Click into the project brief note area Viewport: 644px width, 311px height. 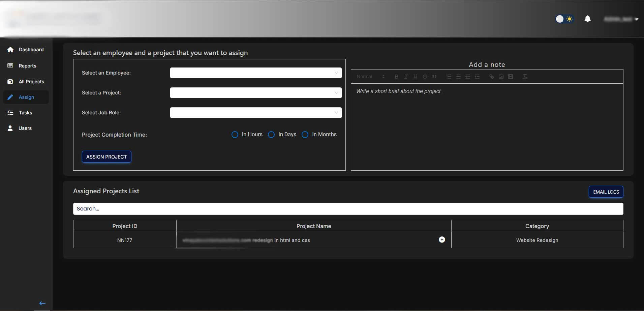click(x=487, y=127)
